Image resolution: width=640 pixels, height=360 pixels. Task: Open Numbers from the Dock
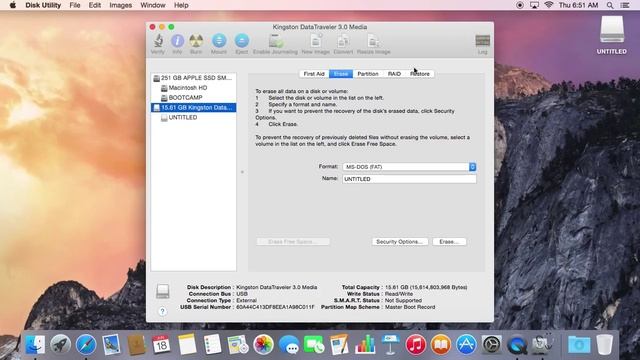(x=365, y=344)
